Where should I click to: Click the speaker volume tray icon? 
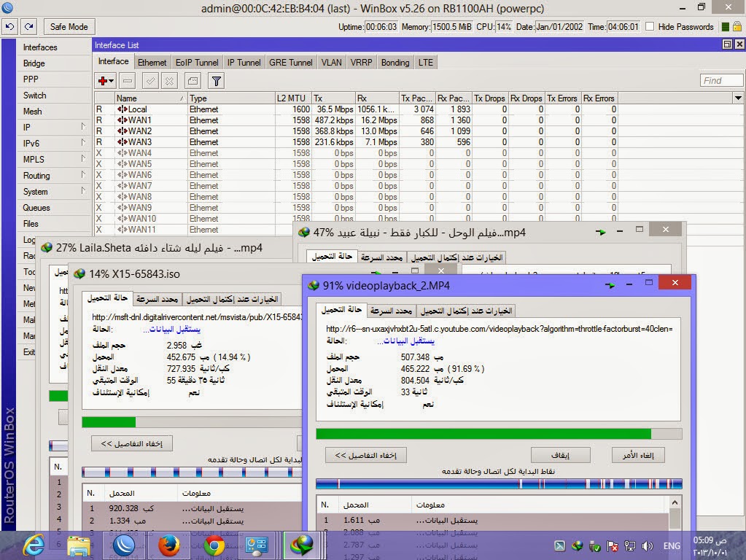click(648, 546)
